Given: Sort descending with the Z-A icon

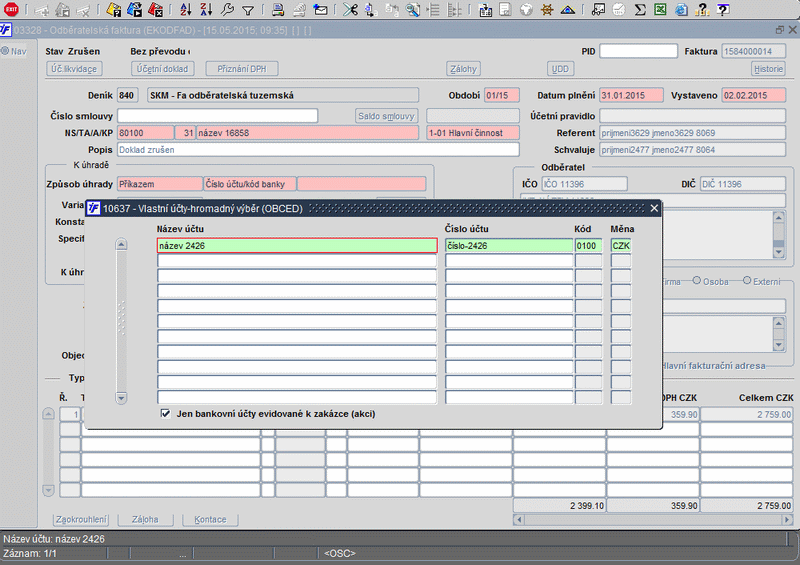Looking at the screenshot, I should click(x=206, y=10).
